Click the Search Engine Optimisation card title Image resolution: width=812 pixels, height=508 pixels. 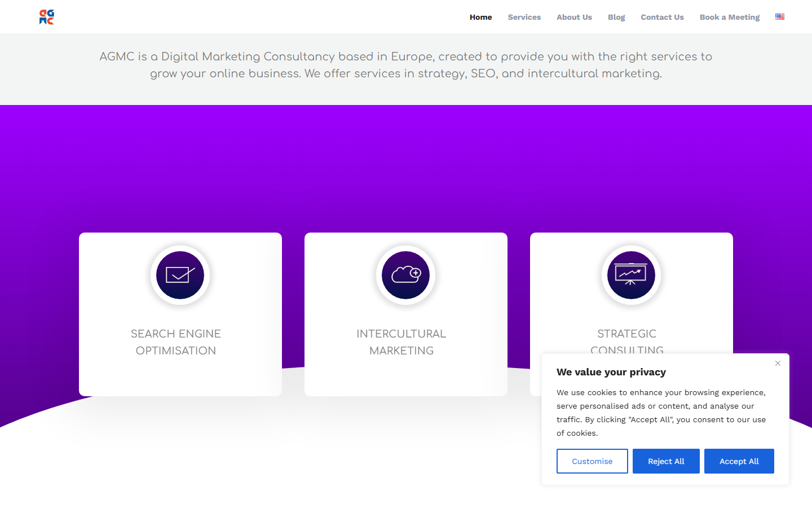point(176,342)
